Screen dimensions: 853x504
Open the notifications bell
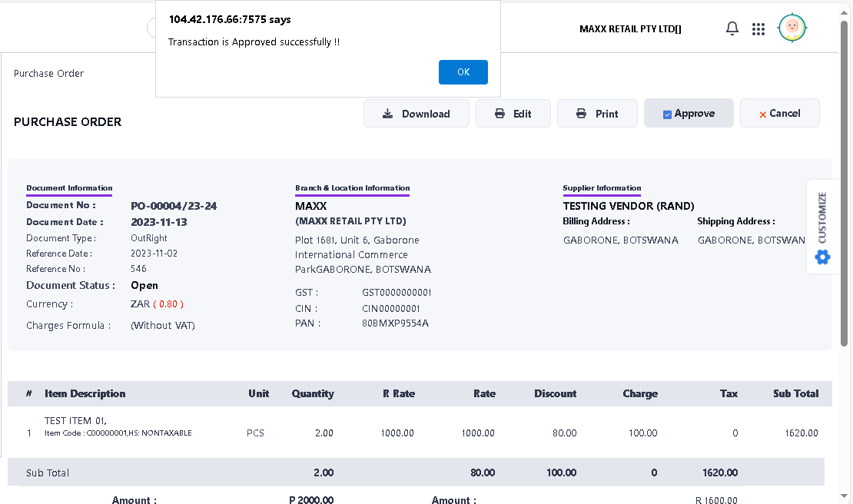732,29
